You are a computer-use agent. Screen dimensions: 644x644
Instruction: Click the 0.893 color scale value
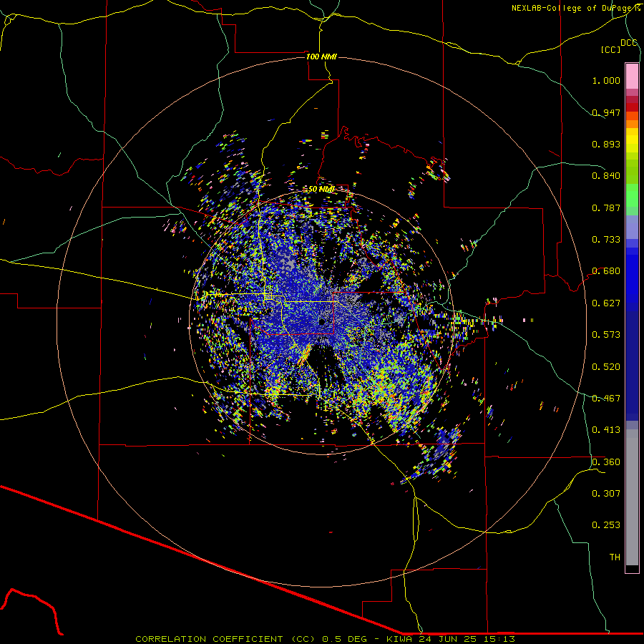click(x=606, y=144)
